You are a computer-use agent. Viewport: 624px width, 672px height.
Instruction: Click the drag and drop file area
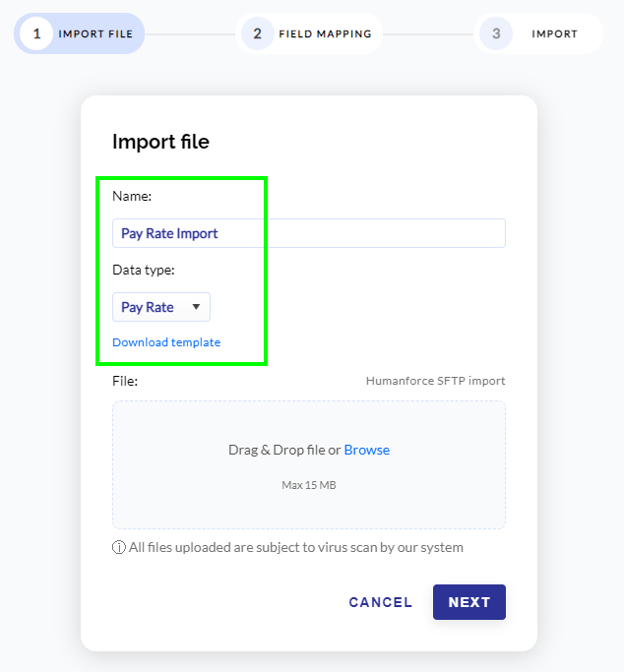click(309, 464)
